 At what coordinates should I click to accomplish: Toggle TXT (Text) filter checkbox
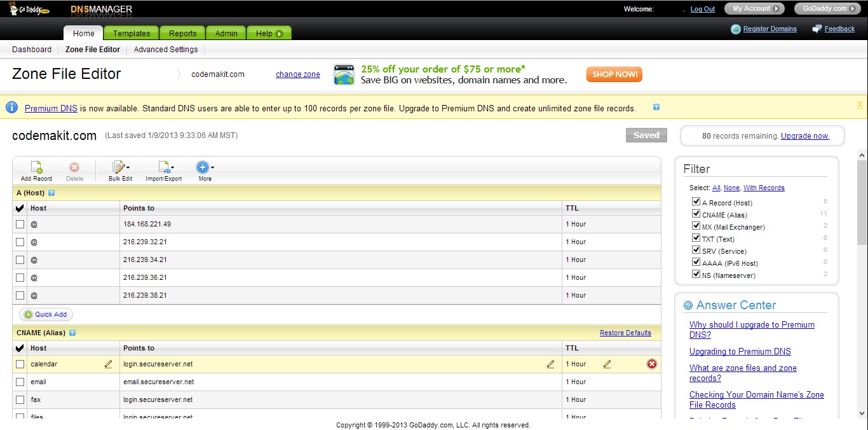(696, 238)
